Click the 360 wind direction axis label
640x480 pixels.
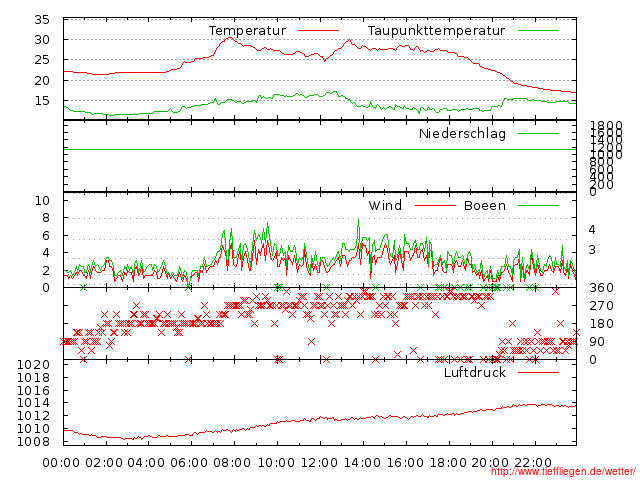click(x=600, y=289)
